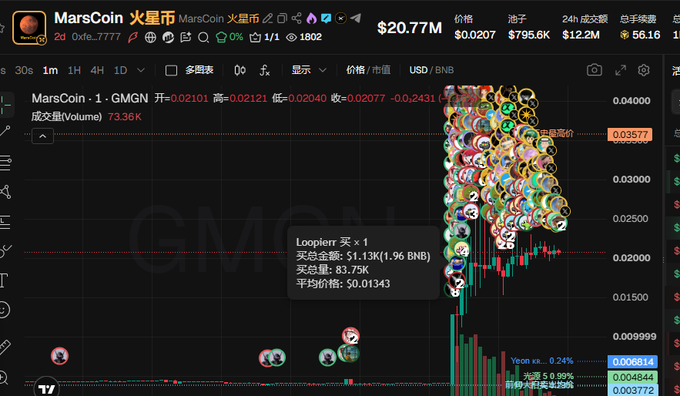The image size is (680, 396).
Task: Collapse the indicator legend chevron
Action: point(42,136)
